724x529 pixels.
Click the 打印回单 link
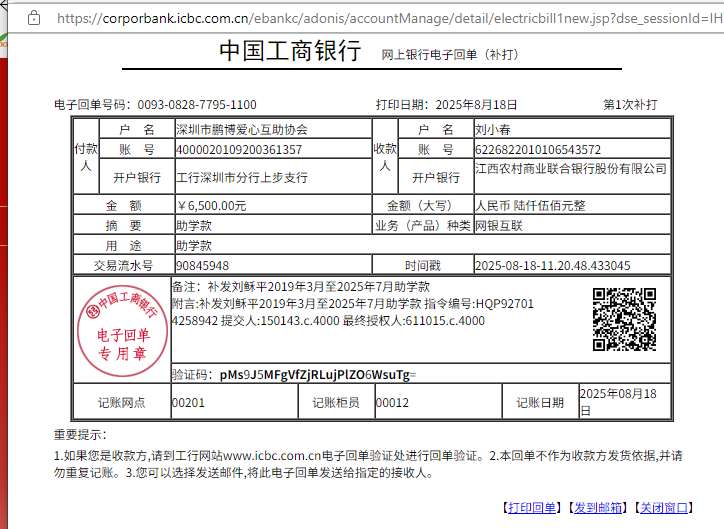531,508
